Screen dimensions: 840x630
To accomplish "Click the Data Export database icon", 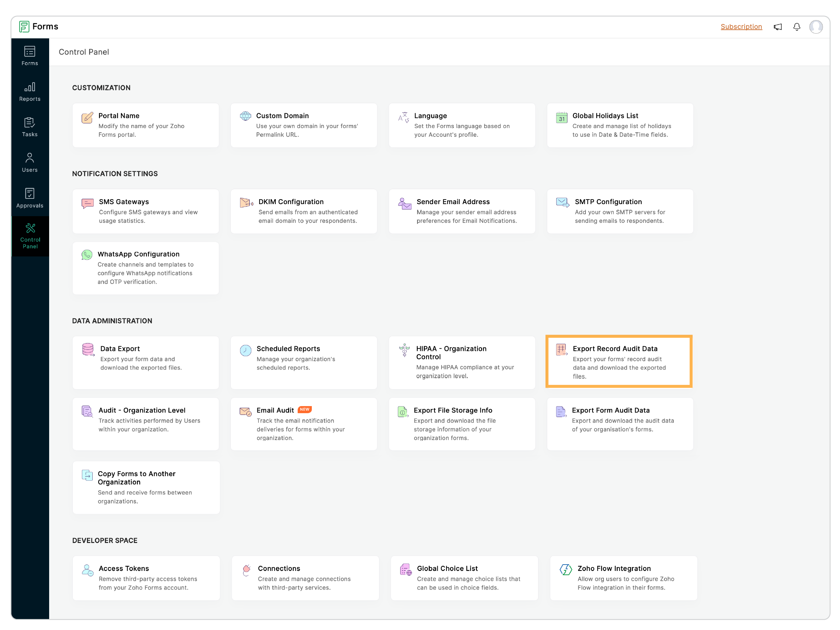I will point(88,349).
